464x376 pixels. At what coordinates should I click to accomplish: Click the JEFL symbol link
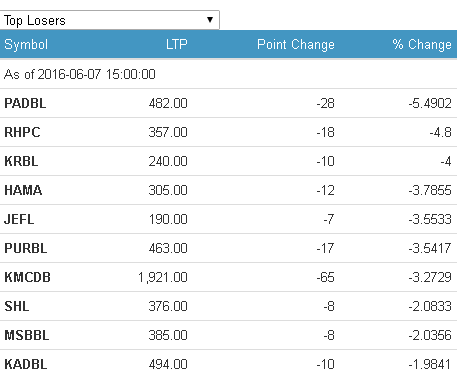[x=19, y=219]
